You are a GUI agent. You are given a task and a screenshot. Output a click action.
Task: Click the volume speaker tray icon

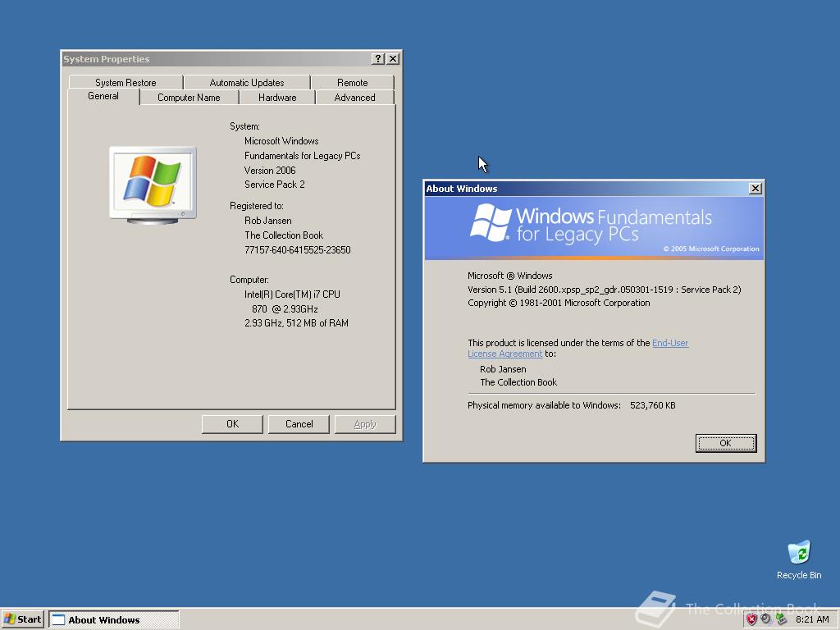(x=766, y=619)
